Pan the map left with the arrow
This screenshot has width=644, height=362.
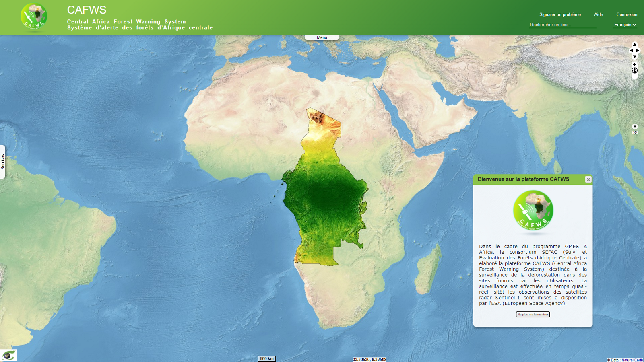(631, 51)
